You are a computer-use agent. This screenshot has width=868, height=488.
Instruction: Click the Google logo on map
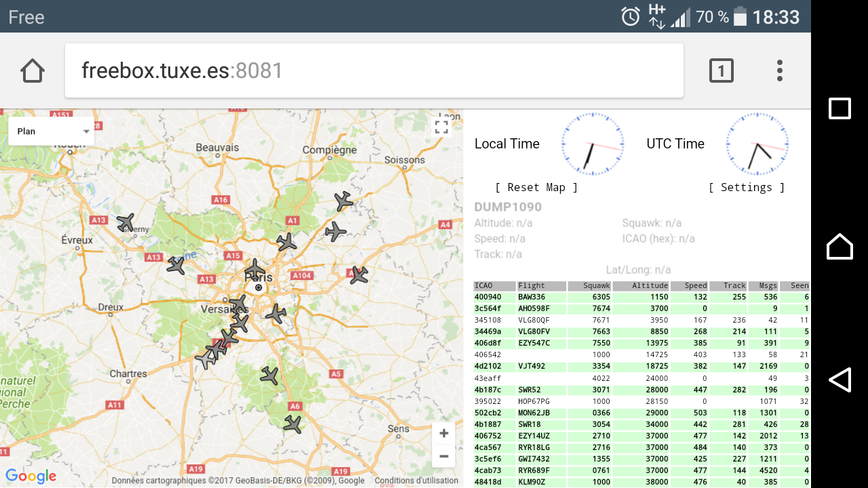(x=31, y=476)
